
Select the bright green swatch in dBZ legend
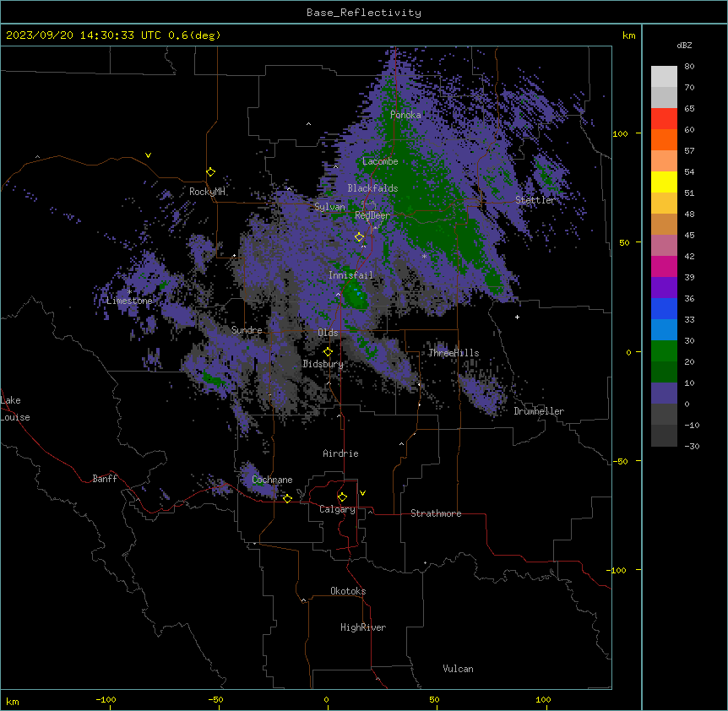click(664, 351)
